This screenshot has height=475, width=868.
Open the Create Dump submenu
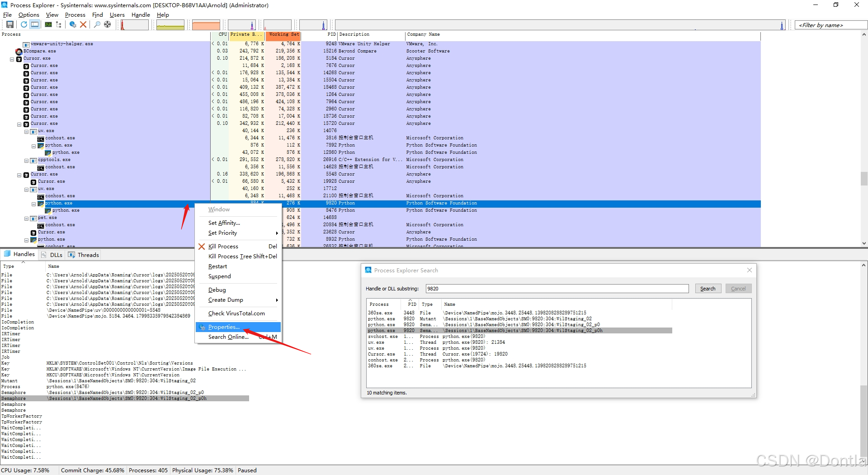(238, 300)
